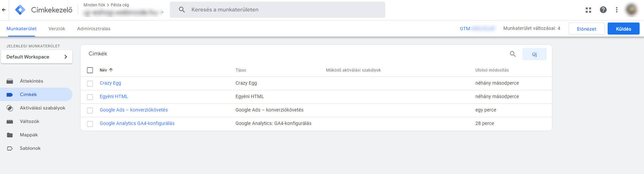The height and width of the screenshot is (174, 644).
Task: Click Példa cég breadcrumb
Action: pyautogui.click(x=120, y=5)
